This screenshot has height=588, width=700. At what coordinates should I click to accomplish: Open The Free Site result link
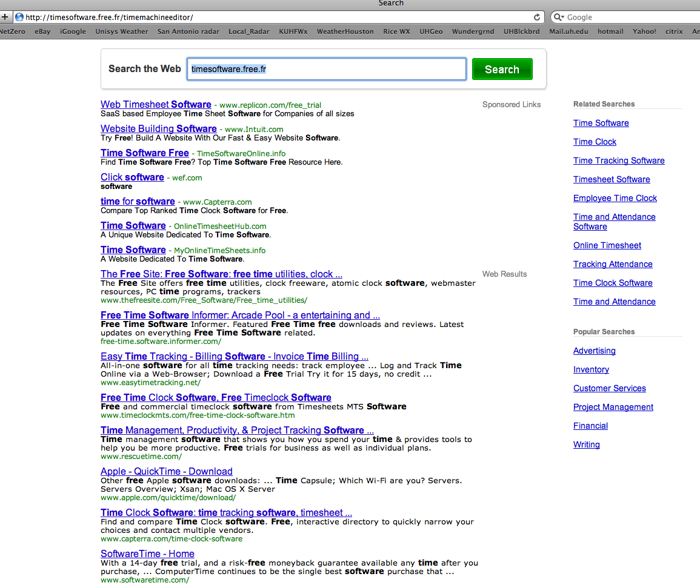pyautogui.click(x=221, y=274)
